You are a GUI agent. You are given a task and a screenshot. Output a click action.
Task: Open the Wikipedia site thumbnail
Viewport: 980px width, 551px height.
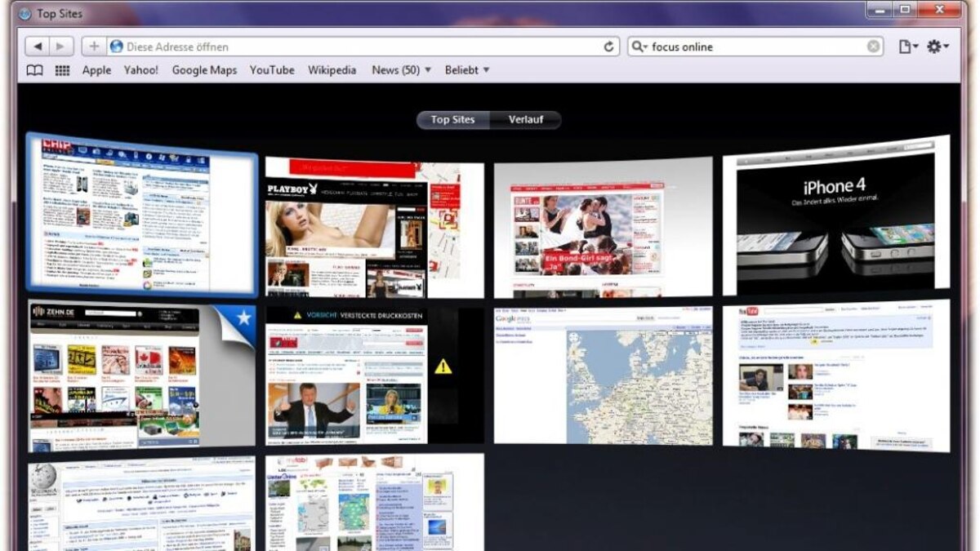click(142, 504)
